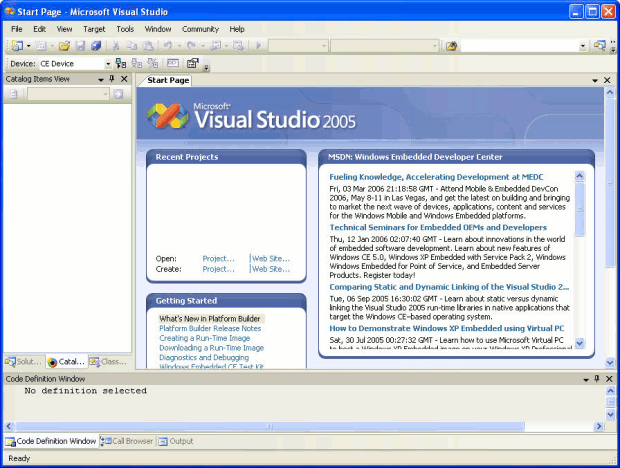Click the Paste clipboard icon
Screen dimensions: 620x468
[148, 46]
